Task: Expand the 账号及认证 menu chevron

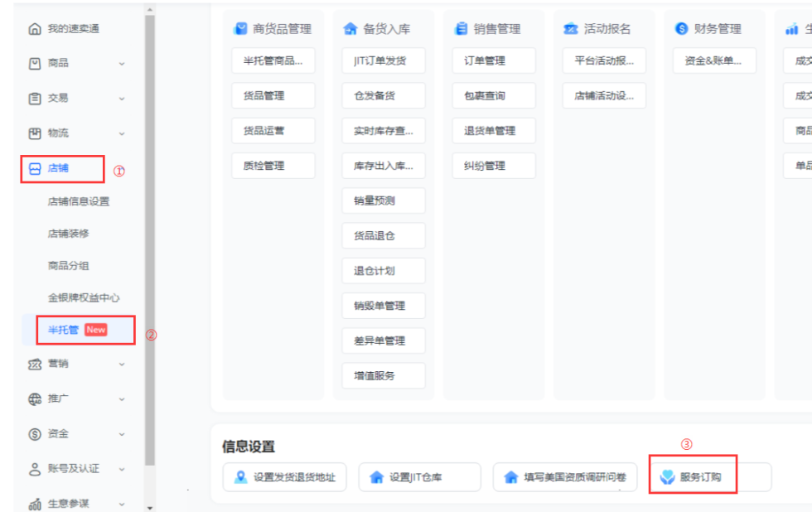Action: pyautogui.click(x=122, y=469)
